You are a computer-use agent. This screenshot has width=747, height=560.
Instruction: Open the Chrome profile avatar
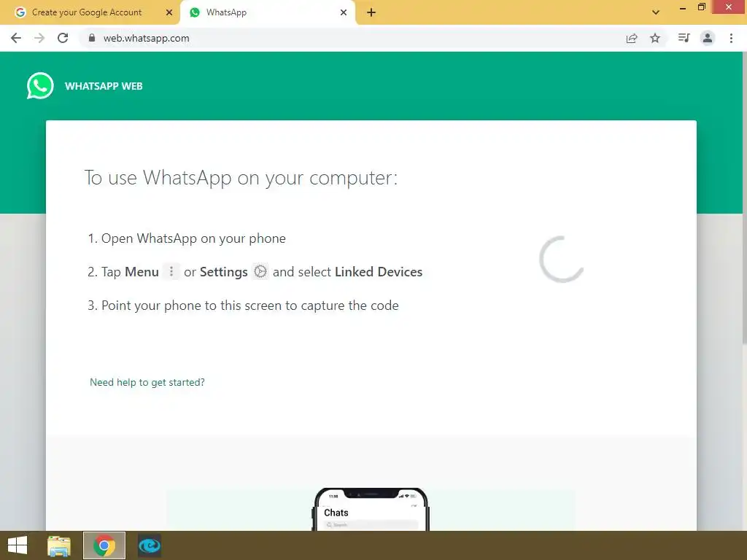[x=708, y=38]
